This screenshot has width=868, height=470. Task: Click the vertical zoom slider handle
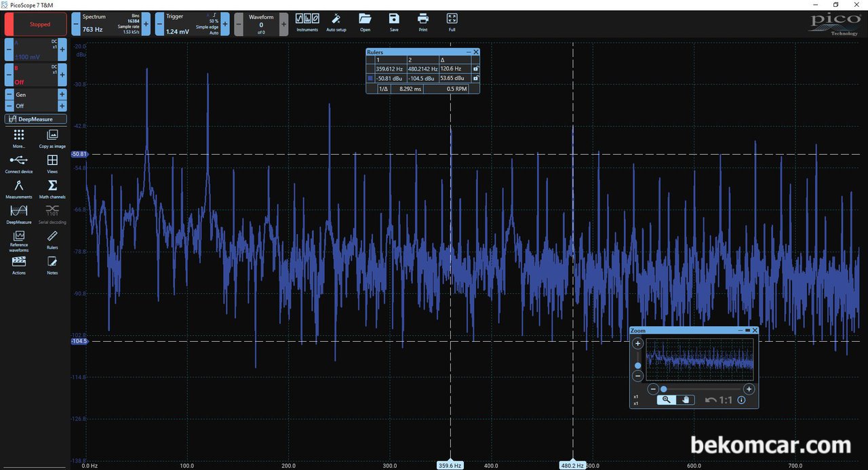pyautogui.click(x=637, y=366)
